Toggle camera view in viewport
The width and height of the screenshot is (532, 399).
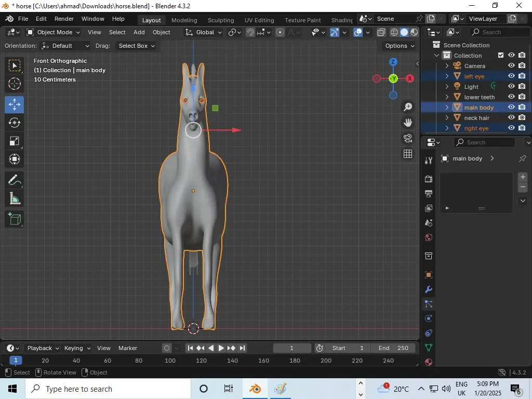click(x=408, y=138)
